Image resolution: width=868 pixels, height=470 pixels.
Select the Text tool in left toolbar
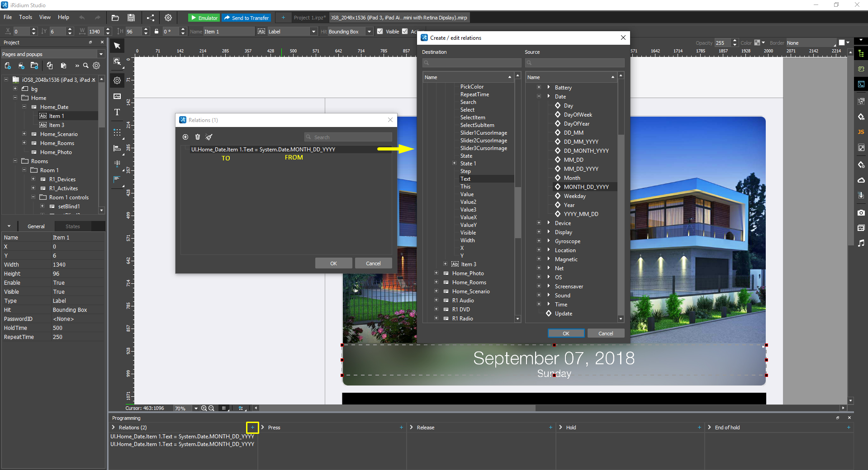(117, 112)
